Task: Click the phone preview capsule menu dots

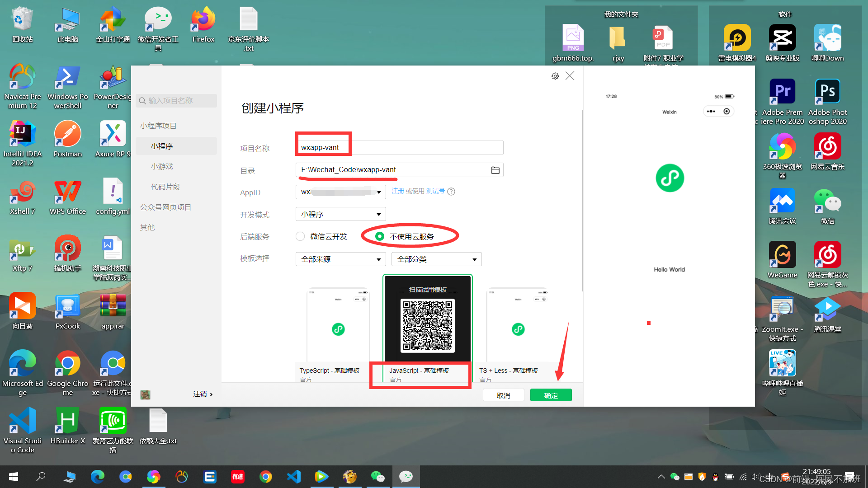Action: pyautogui.click(x=711, y=112)
